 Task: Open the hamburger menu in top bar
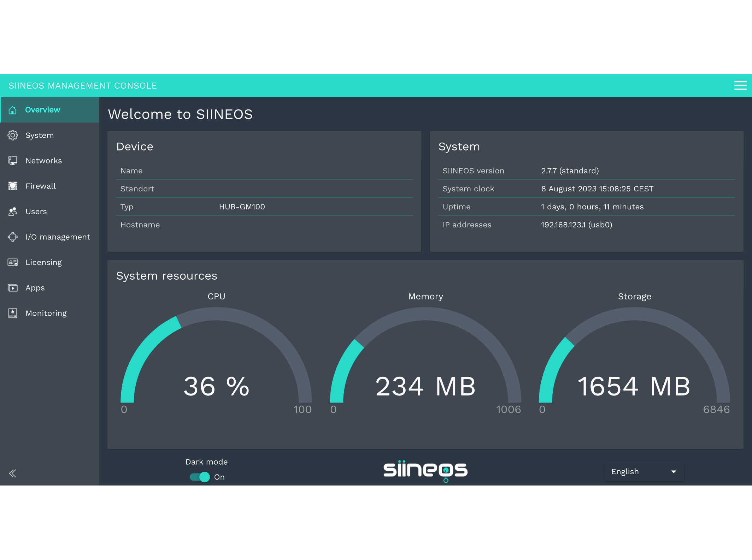(740, 85)
